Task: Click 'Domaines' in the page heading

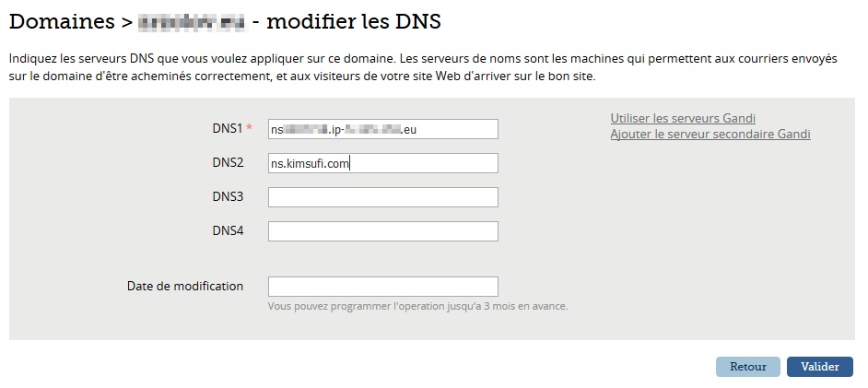Action: (x=60, y=20)
